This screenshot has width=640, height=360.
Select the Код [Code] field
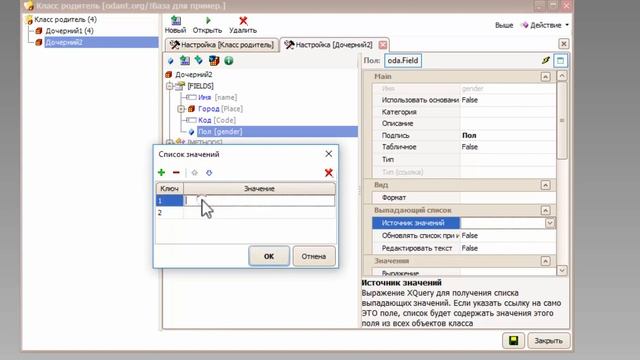coord(217,120)
